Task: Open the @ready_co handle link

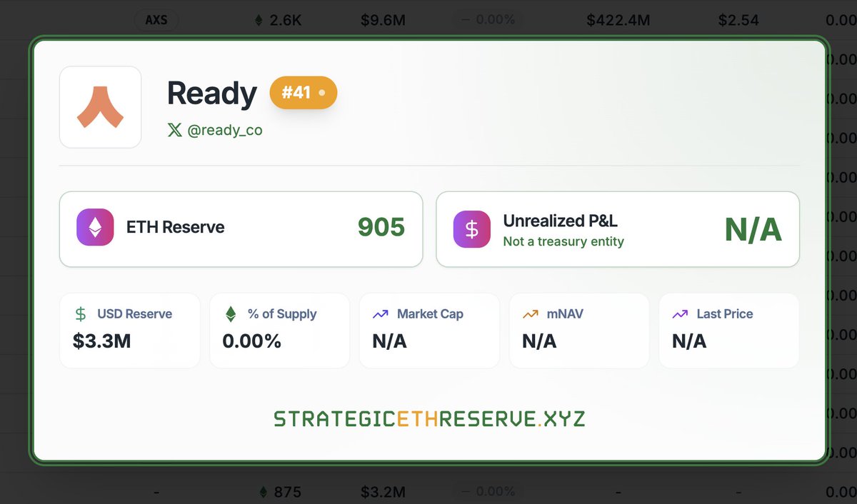Action: point(225,131)
